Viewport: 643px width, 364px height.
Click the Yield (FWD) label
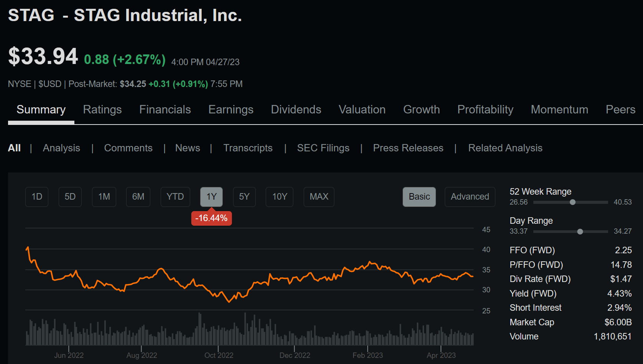point(533,293)
